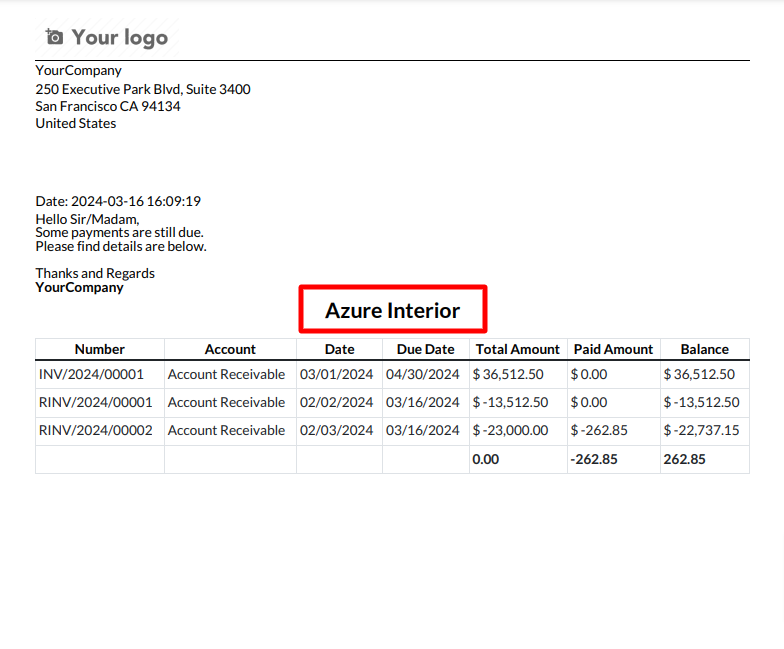Image resolution: width=784 pixels, height=649 pixels.
Task: Click the camera icon beside Your logo
Action: (54, 37)
